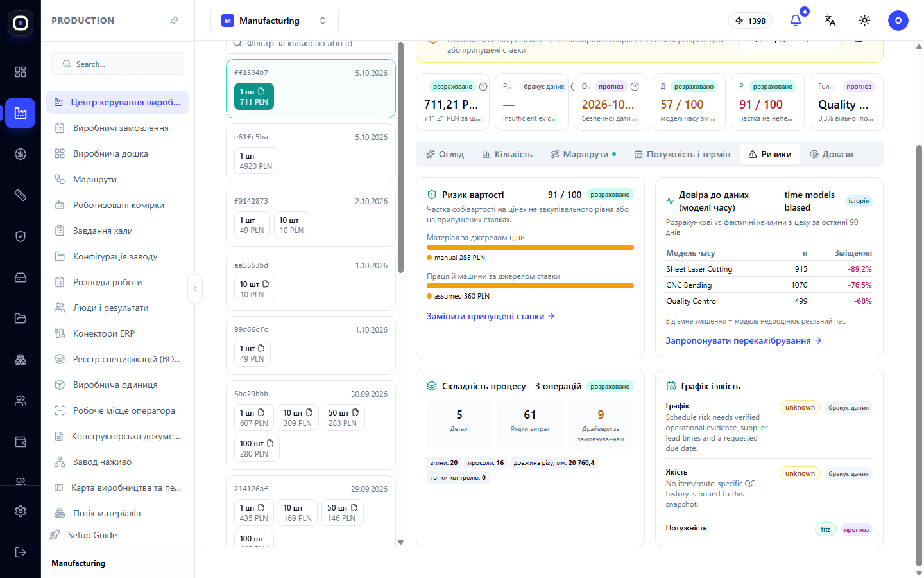The width and height of the screenshot is (924, 578).
Task: Click the logout icon in the rail
Action: [x=21, y=552]
